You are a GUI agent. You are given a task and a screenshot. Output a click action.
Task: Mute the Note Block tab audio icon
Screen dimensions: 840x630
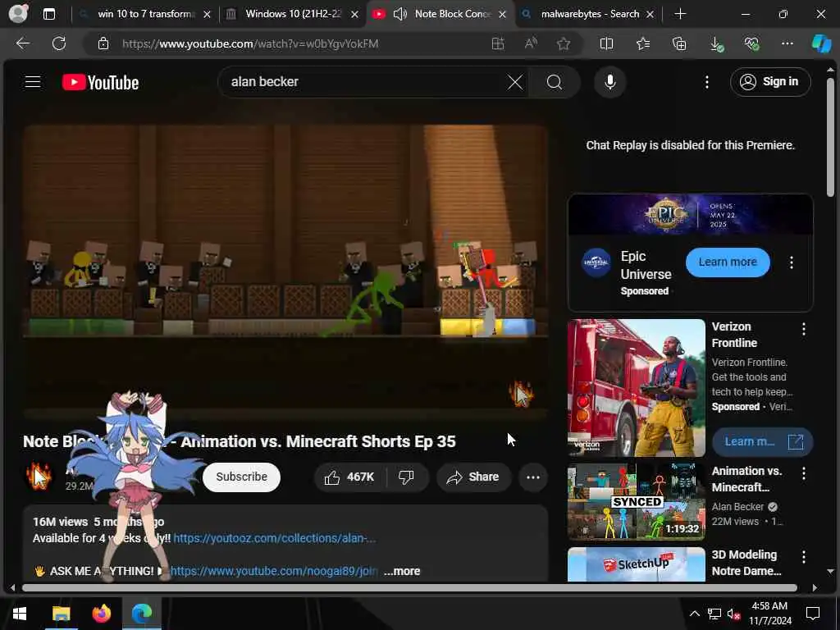399,14
